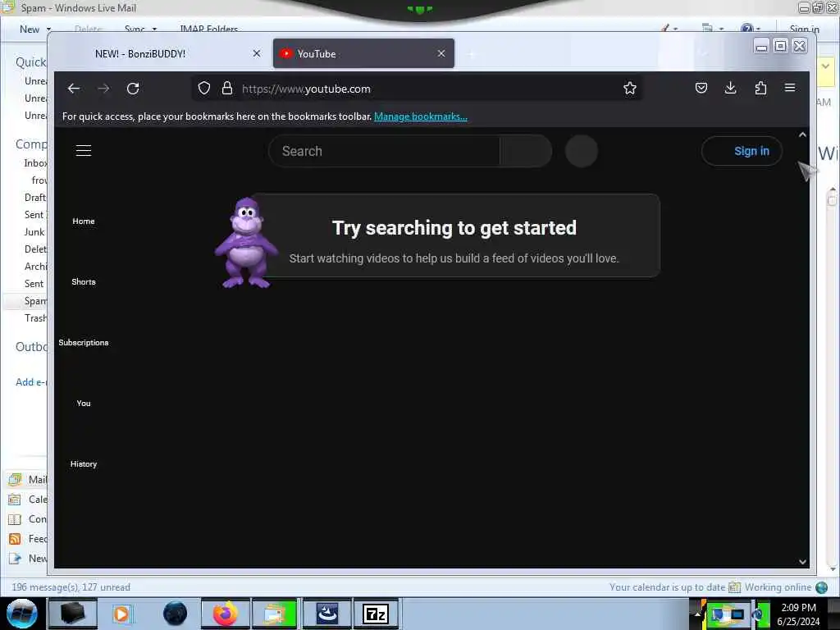Click the calendar status icon in status bar

coord(735,587)
